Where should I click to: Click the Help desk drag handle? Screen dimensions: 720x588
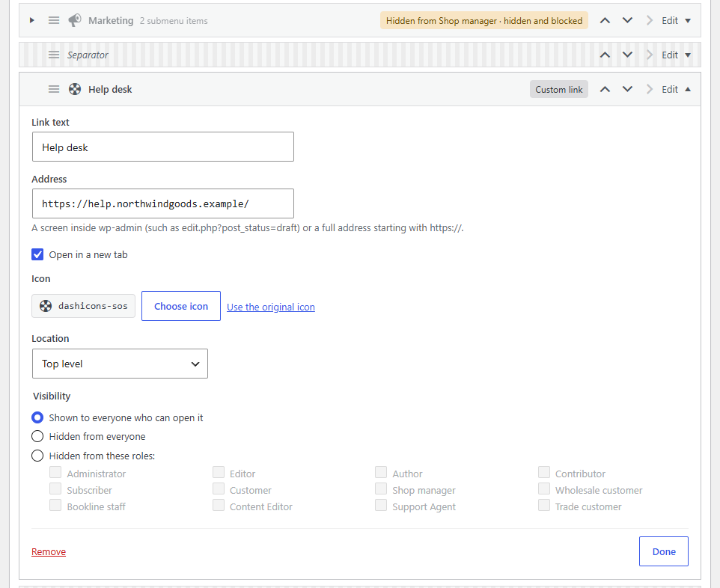54,89
